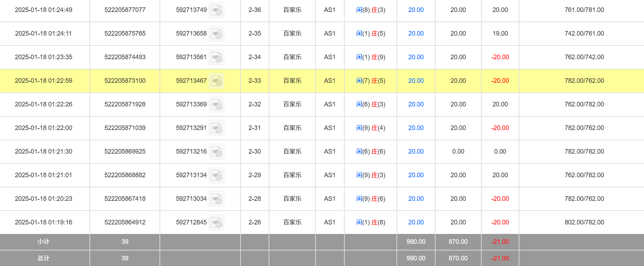This screenshot has width=644, height=266.
Task: Click replay icon next to 592713658
Action: pos(216,34)
